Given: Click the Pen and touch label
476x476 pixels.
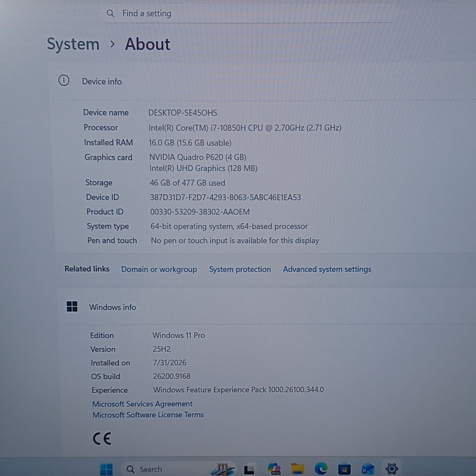Looking at the screenshot, I should click(x=112, y=241).
